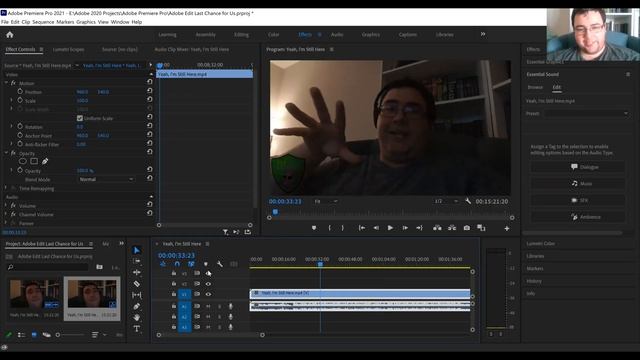Open the playback resolution 1/2 dropdown
The width and height of the screenshot is (640, 360).
[x=446, y=201]
